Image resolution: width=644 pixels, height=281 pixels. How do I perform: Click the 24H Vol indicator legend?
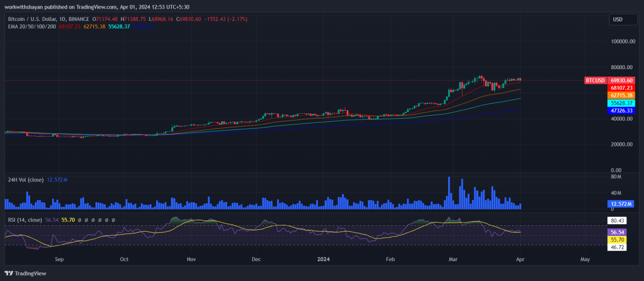[25, 180]
